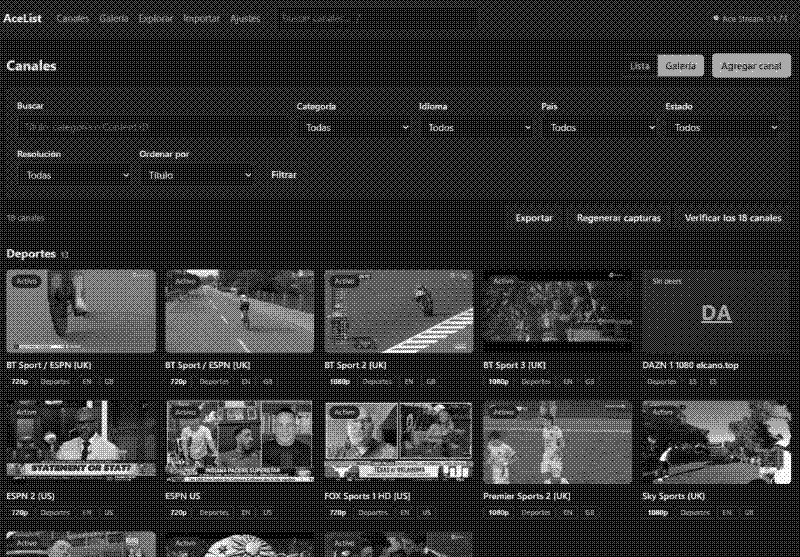Click the Premier Sports 2 [UK] title
The height and width of the screenshot is (557, 800).
click(x=527, y=496)
